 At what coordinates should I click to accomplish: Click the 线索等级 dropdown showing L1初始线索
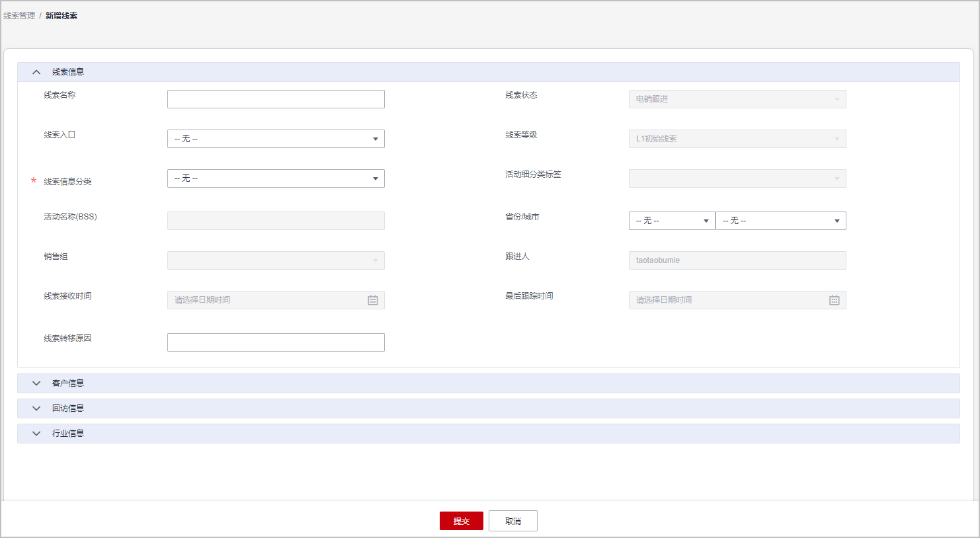(737, 139)
